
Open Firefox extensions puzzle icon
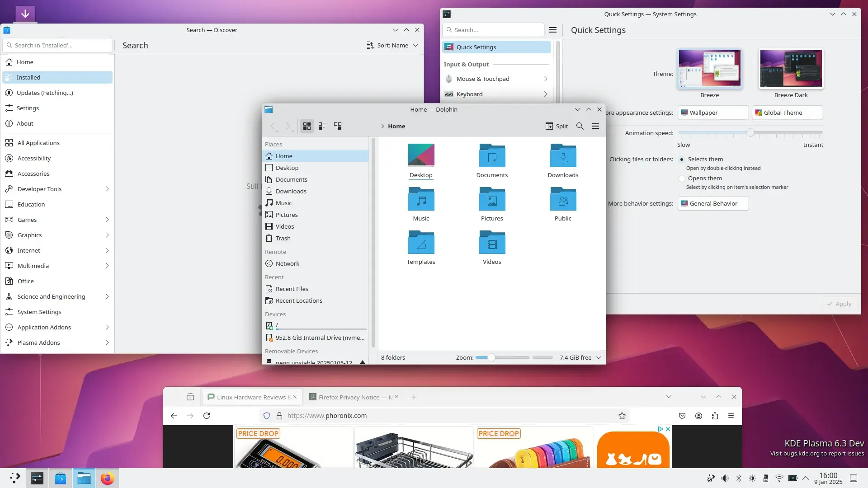(715, 416)
